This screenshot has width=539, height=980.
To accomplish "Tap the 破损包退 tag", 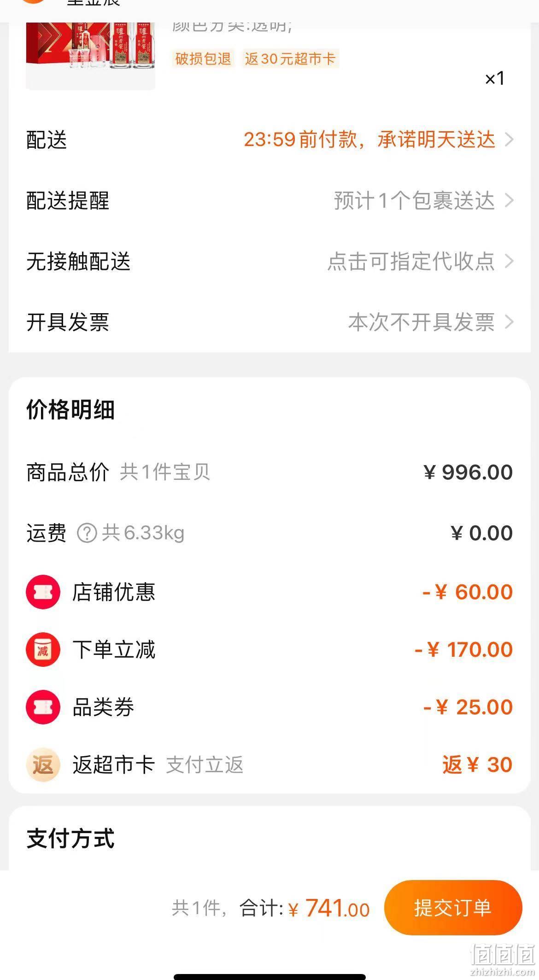I will coord(203,58).
